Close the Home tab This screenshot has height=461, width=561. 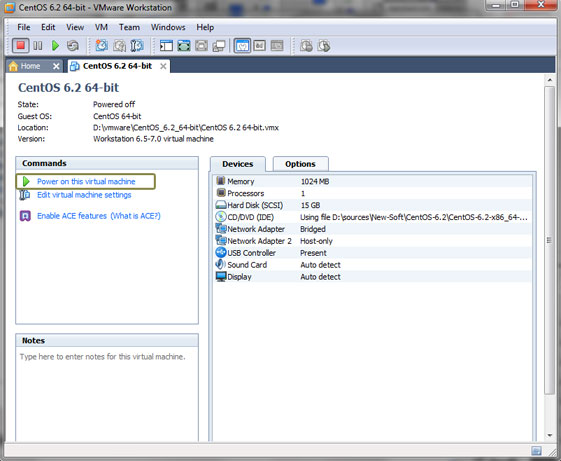tap(56, 66)
